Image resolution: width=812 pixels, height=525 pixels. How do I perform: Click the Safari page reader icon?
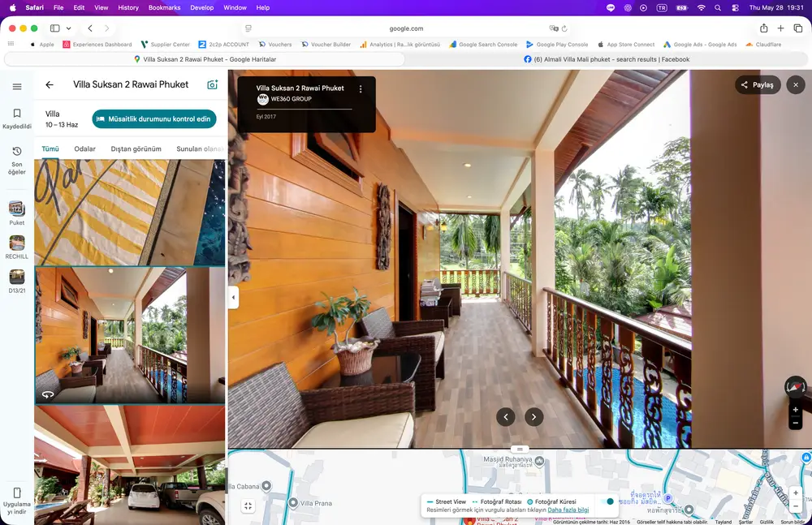pos(248,28)
